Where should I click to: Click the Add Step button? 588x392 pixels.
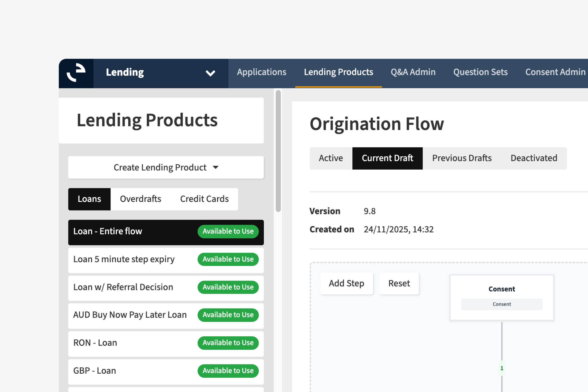346,283
